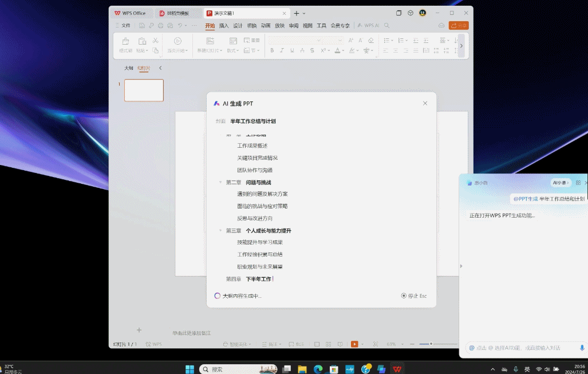Screen dimensions: 588x374
Task: Click the WPS AI toolbar button
Action: (x=368, y=26)
